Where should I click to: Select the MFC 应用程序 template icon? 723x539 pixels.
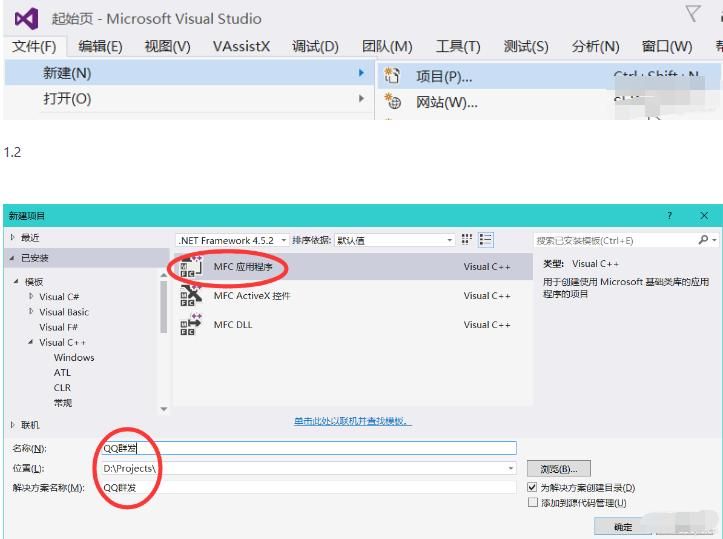click(191, 267)
